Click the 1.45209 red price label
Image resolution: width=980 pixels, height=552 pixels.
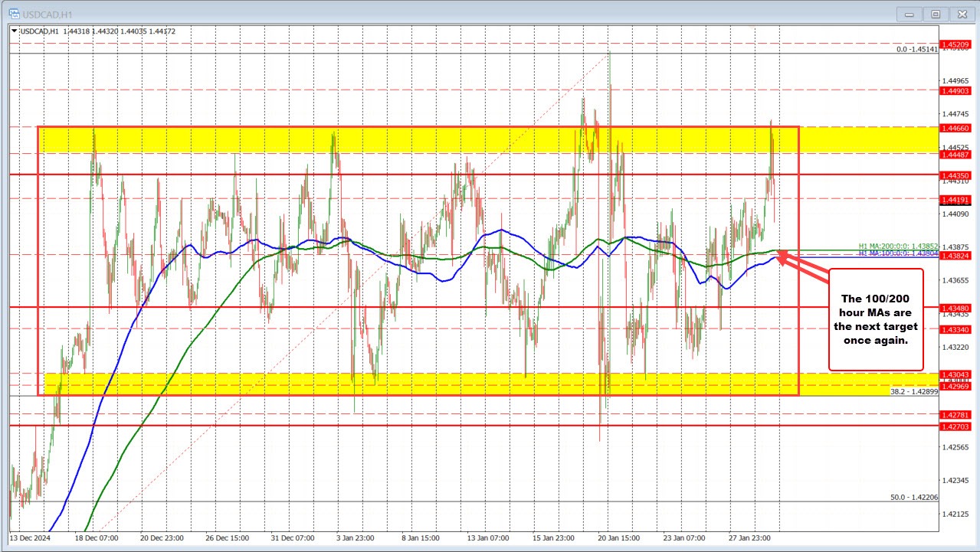point(956,45)
